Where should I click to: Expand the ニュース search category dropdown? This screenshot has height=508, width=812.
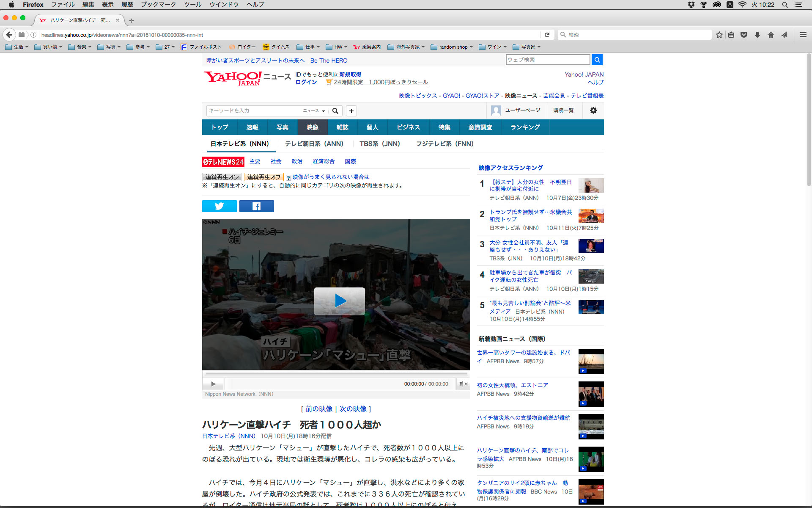[x=314, y=111]
